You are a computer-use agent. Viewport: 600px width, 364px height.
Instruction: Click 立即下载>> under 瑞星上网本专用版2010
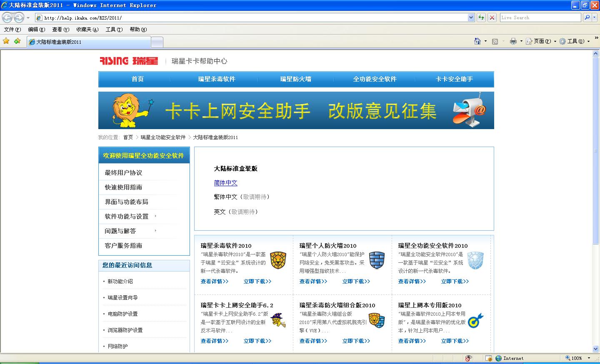455,341
